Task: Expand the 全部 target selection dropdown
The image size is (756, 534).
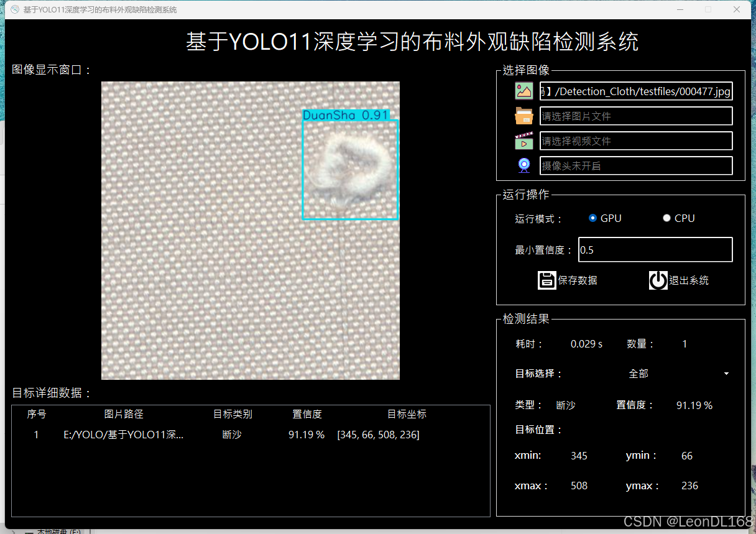Action: coord(726,374)
